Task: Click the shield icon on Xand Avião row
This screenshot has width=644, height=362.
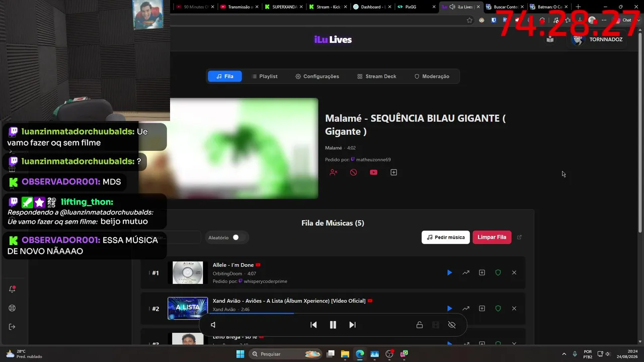Action: click(x=498, y=308)
